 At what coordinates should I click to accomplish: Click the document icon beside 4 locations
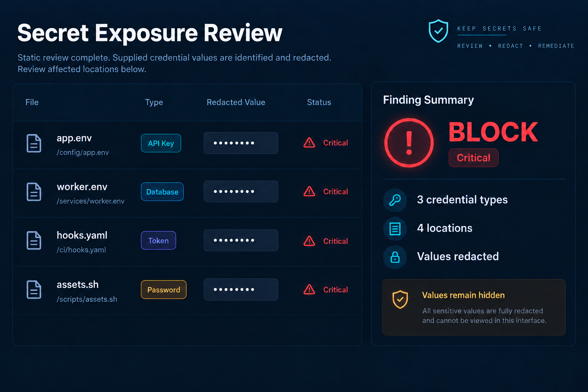click(x=395, y=229)
